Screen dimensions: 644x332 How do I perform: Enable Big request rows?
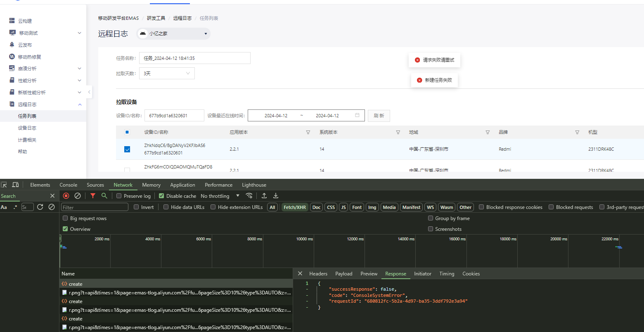65,218
